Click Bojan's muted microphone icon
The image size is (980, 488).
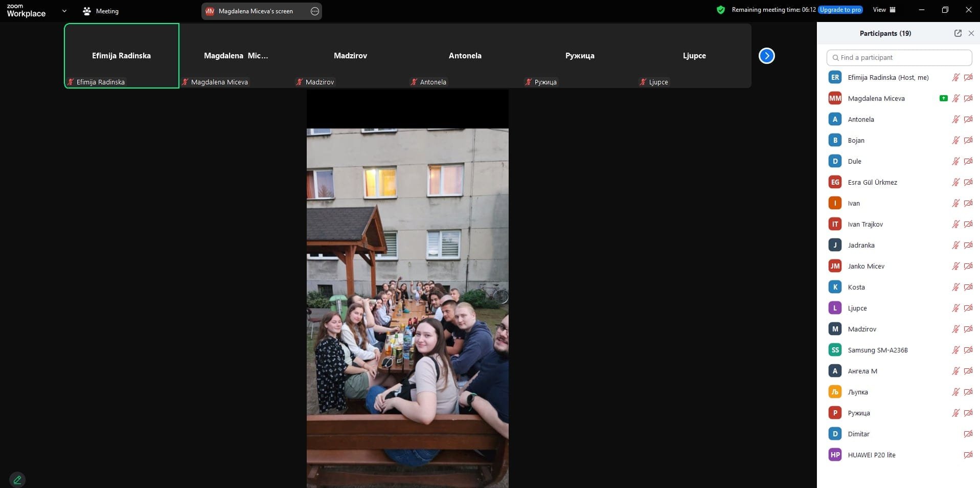(x=955, y=141)
